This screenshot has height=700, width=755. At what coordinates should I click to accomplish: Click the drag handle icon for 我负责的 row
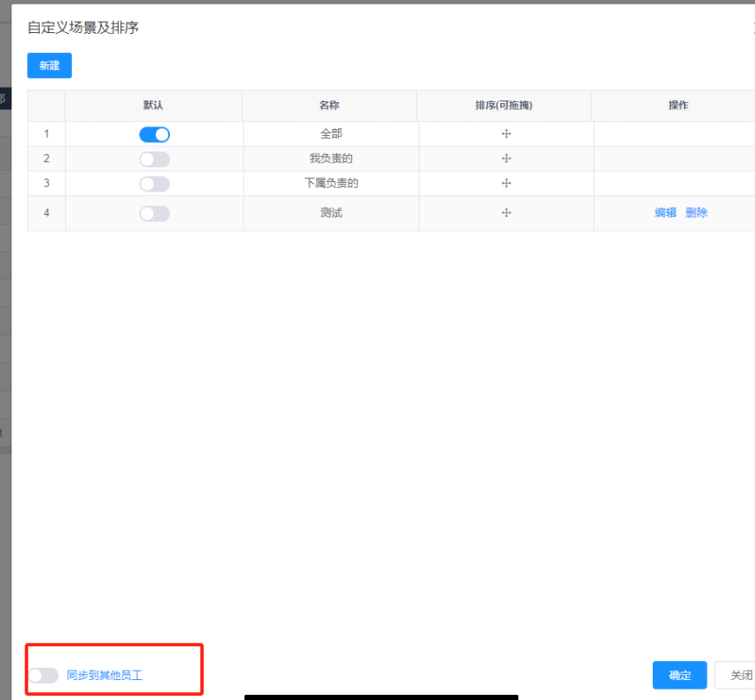point(505,159)
